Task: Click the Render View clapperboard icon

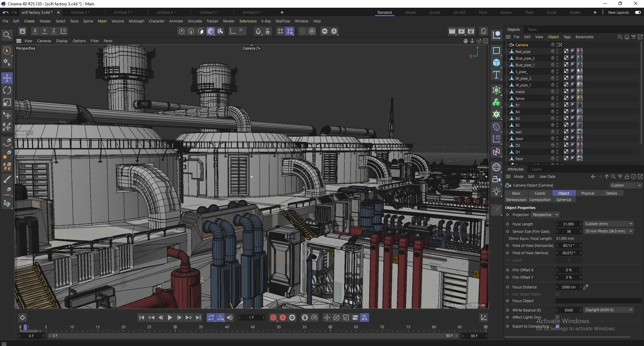Action: pos(452,31)
